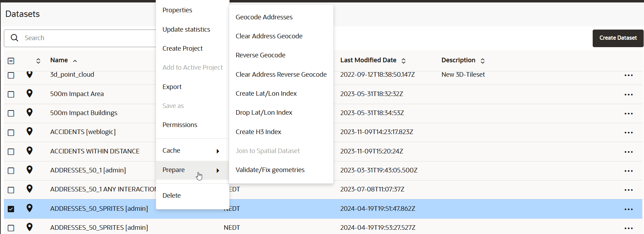Choose Validate/Fix geometries
The height and width of the screenshot is (234, 644).
click(x=270, y=170)
